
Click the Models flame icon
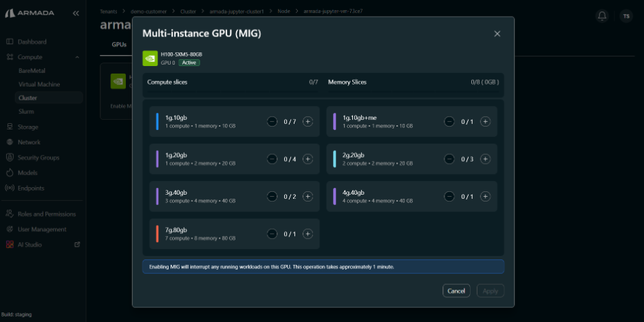[10, 173]
